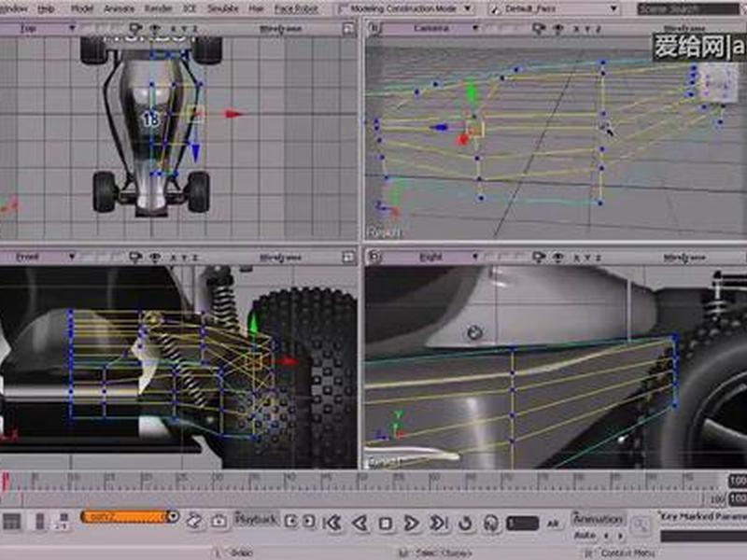Screen dimensions: 747x560
Task: Toggle the eye icon in Camera viewport header
Action: click(557, 29)
